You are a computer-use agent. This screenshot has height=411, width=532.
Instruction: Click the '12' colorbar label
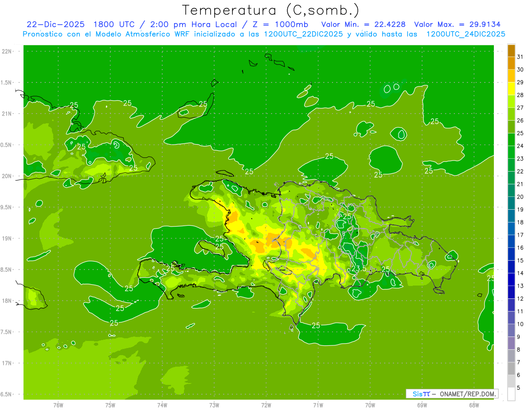[520, 298]
